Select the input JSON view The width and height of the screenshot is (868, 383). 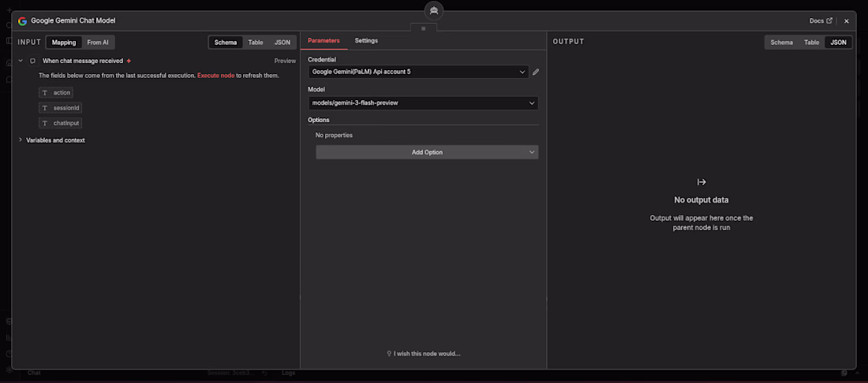[282, 42]
